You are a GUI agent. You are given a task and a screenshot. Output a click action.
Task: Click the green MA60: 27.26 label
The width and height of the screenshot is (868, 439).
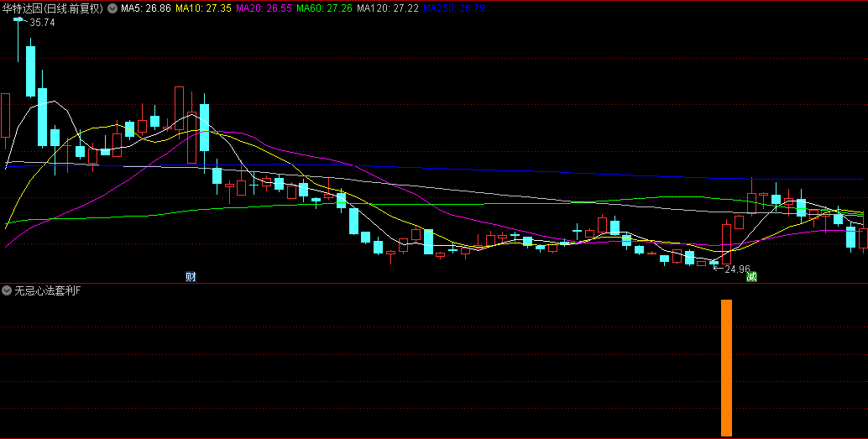click(324, 8)
